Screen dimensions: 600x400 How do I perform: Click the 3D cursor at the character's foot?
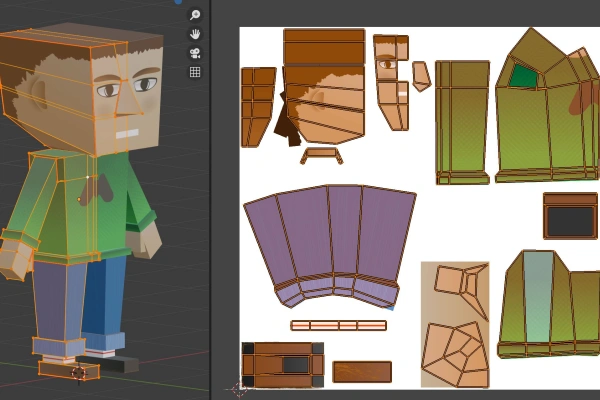click(79, 373)
